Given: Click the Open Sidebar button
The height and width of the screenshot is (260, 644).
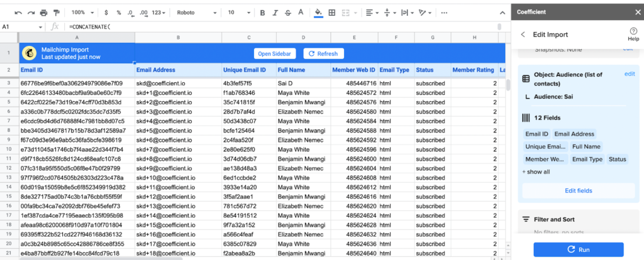Looking at the screenshot, I should pyautogui.click(x=274, y=54).
